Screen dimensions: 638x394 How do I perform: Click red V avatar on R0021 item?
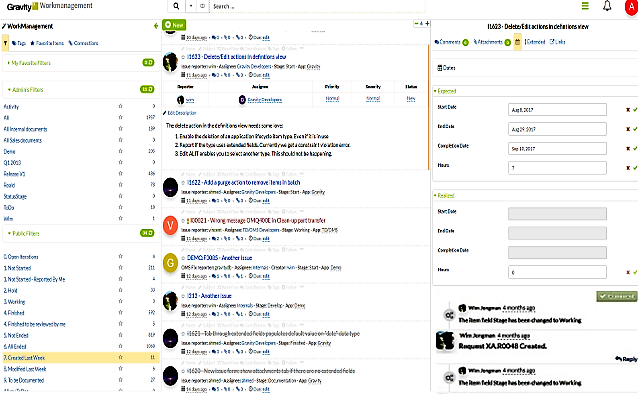click(170, 225)
